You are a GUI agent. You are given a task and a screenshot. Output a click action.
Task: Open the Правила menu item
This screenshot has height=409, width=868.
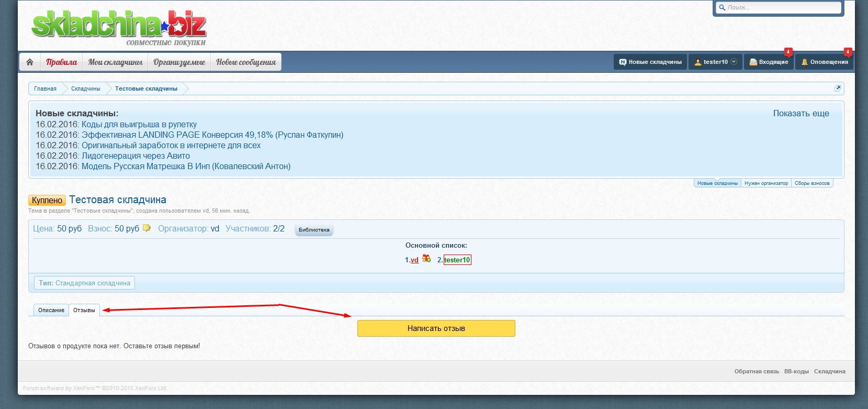(61, 62)
